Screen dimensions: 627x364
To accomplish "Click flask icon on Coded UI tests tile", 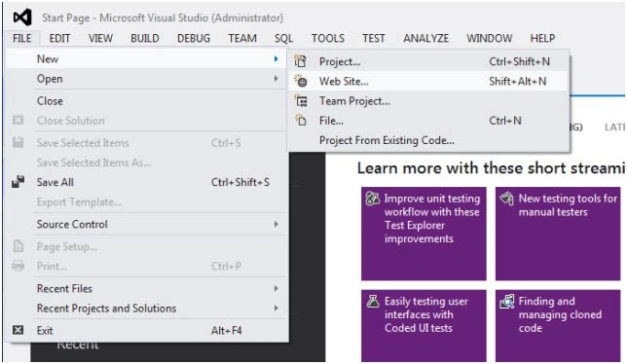I will tap(373, 302).
